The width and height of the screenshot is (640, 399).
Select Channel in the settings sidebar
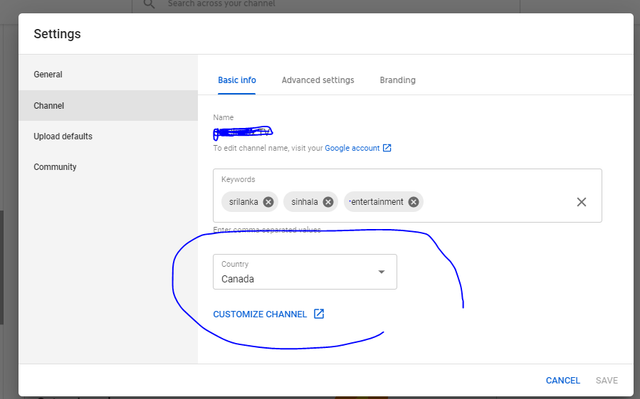tap(108, 105)
